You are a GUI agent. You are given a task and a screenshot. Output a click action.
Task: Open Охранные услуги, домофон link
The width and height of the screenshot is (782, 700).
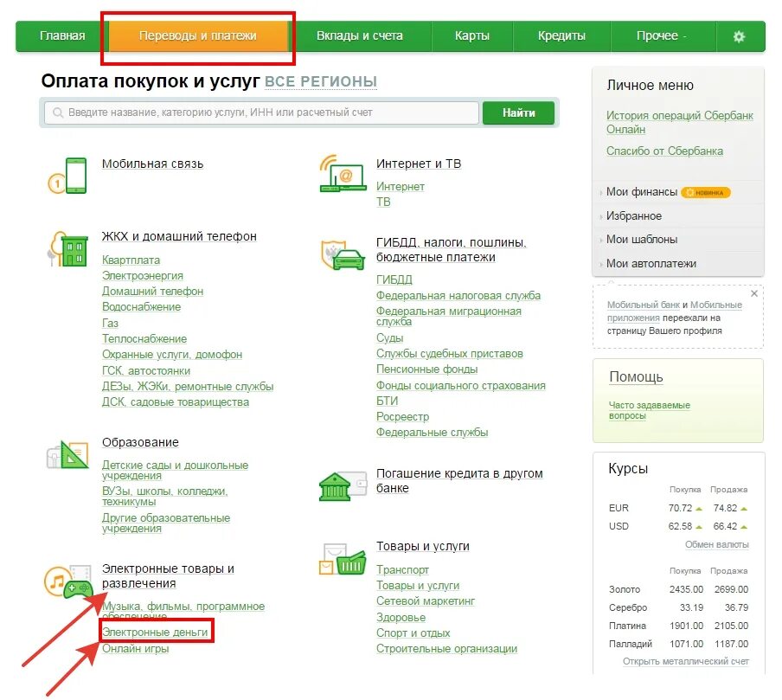click(x=172, y=355)
